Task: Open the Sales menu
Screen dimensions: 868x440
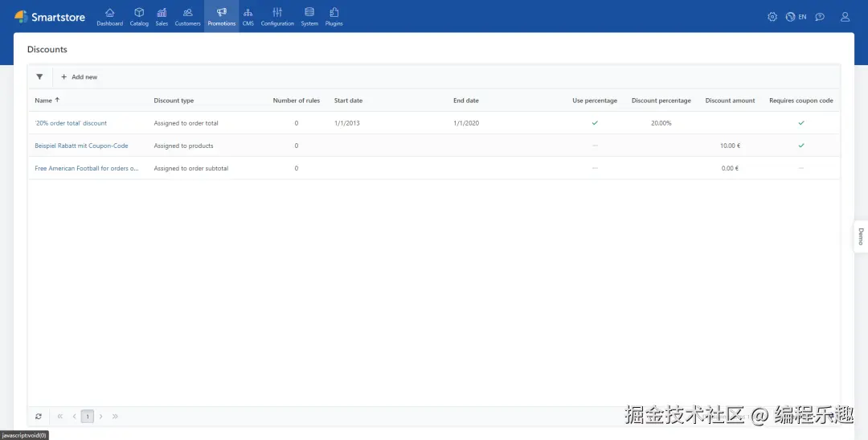Action: click(x=162, y=17)
